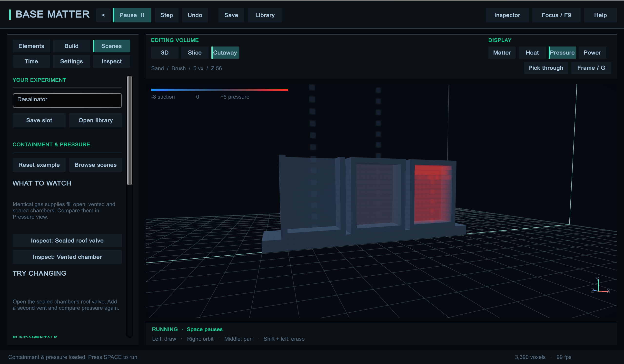
Task: Advance the simulation with Step
Action: coord(166,15)
